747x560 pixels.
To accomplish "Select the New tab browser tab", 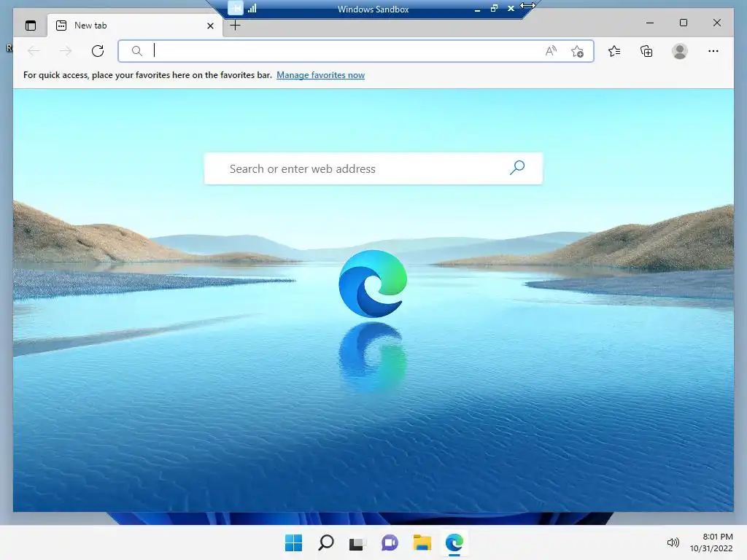I will (135, 26).
